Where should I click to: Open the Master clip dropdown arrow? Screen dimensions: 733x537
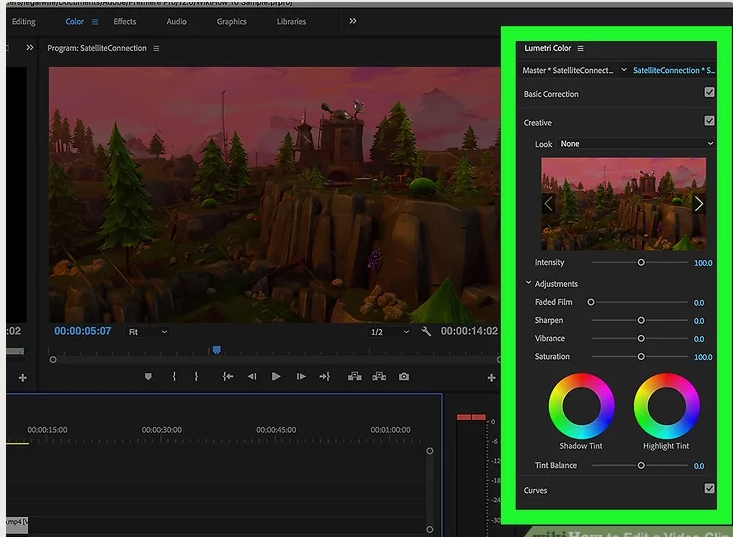624,70
